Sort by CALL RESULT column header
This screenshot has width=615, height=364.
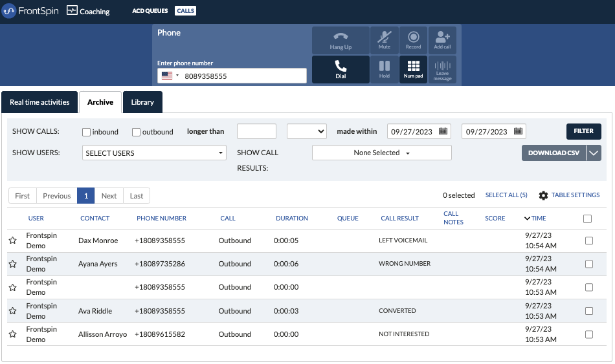tap(399, 219)
